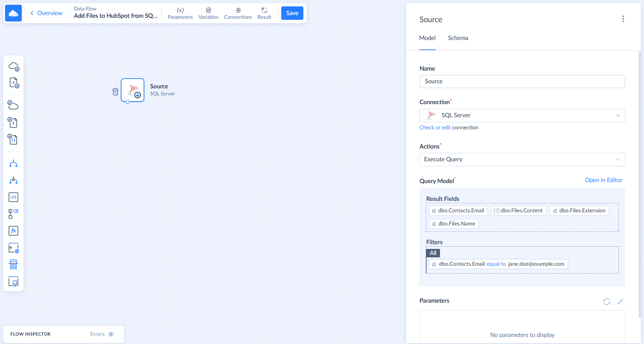Click the refresh parameters icon

coord(606,301)
